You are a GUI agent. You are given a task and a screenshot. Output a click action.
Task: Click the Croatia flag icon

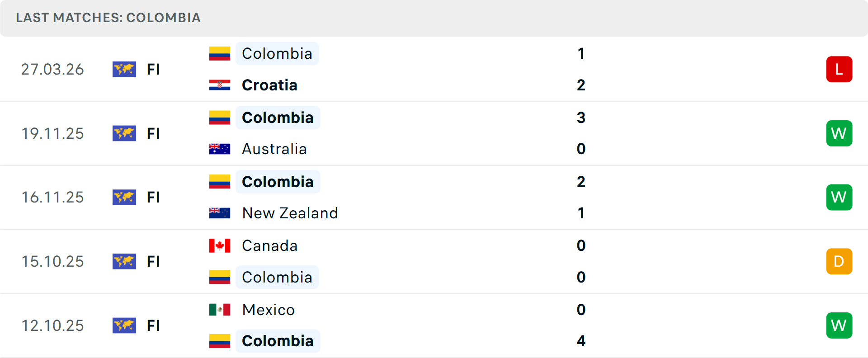pyautogui.click(x=220, y=85)
